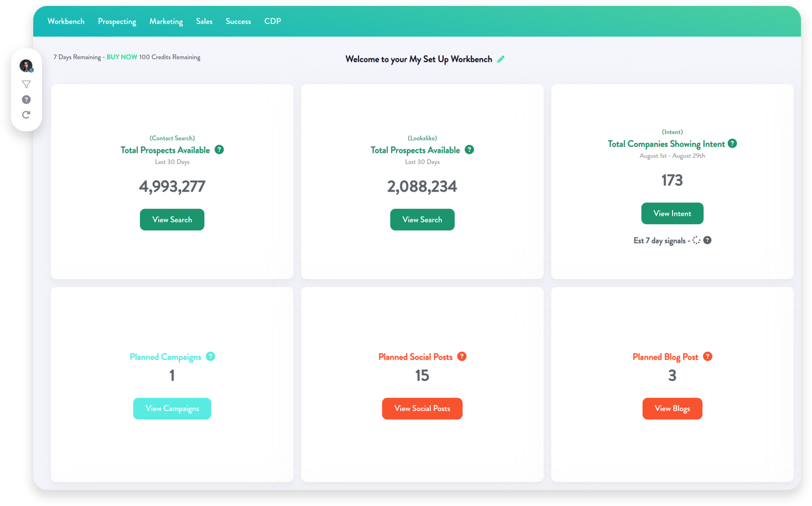
Task: Click View Social Posts button
Action: 422,408
